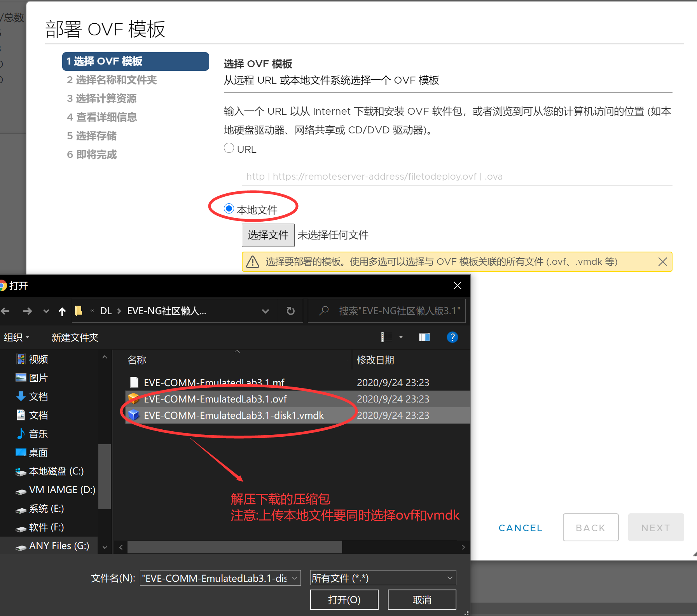Screen dimensions: 697x616
Task: Go up one folder level
Action: click(62, 311)
